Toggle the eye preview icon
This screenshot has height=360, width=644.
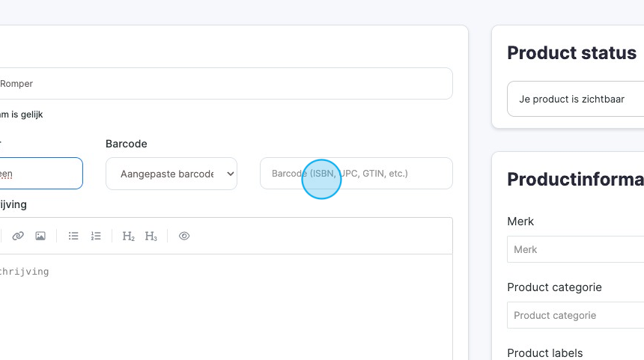184,236
